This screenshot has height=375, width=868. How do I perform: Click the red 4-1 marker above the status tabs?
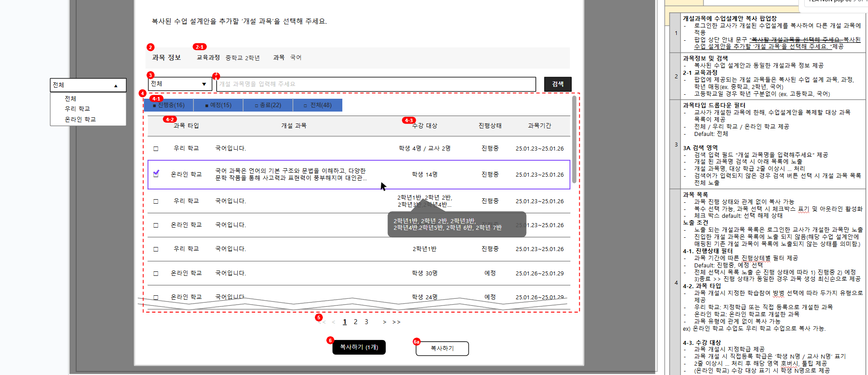click(156, 99)
